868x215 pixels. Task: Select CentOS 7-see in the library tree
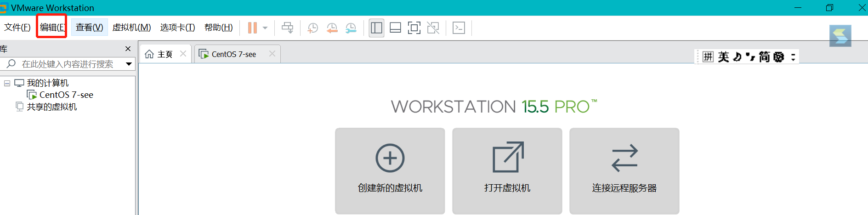click(x=66, y=95)
